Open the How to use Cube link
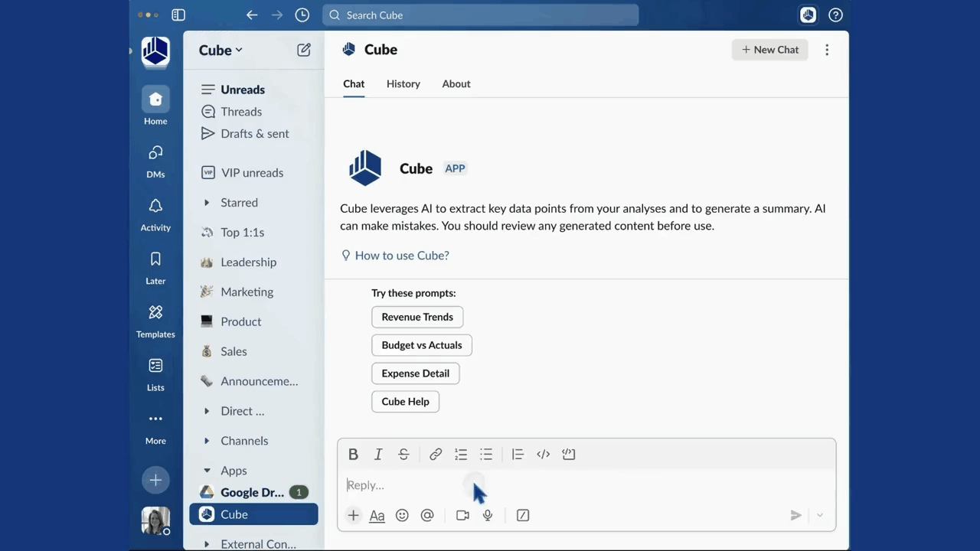 click(x=402, y=255)
